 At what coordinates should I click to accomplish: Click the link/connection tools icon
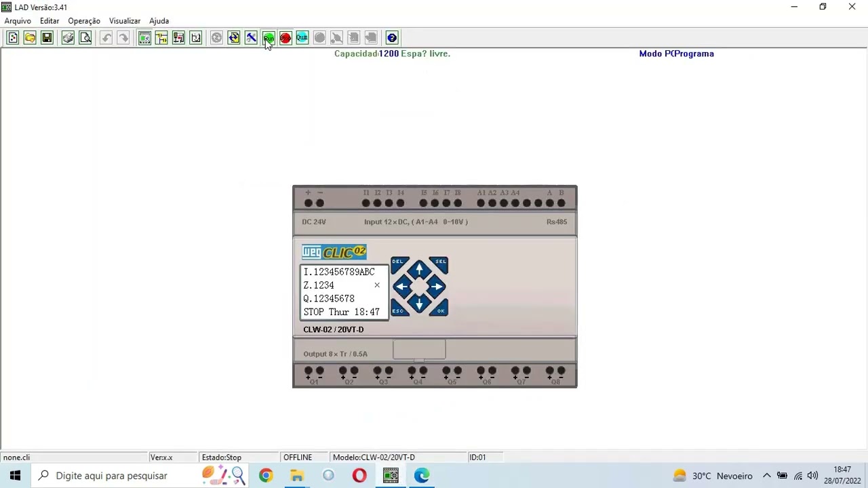pos(251,38)
